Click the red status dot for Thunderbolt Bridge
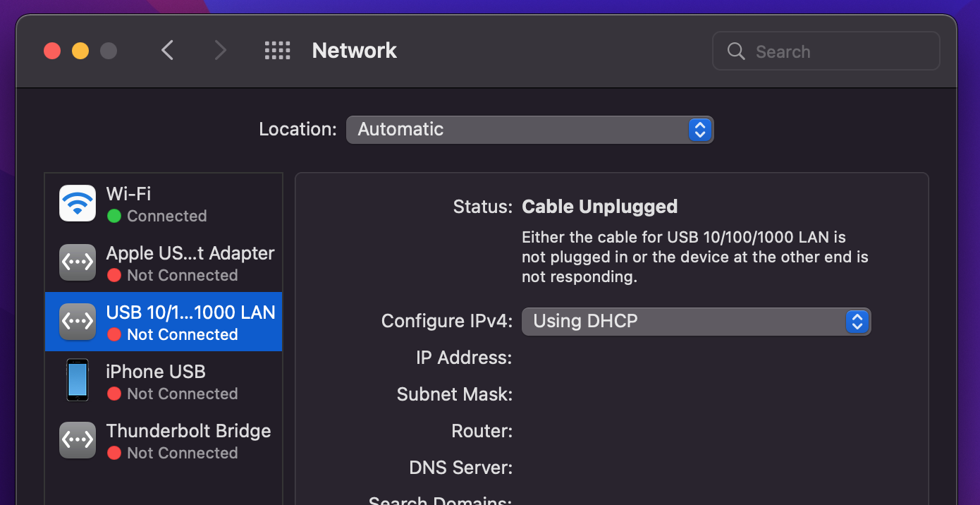 (x=114, y=454)
